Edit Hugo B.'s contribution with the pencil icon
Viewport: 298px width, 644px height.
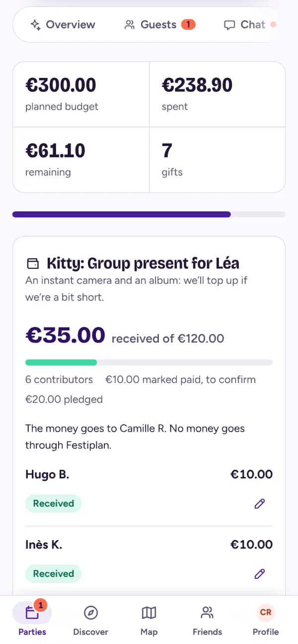coord(259,504)
